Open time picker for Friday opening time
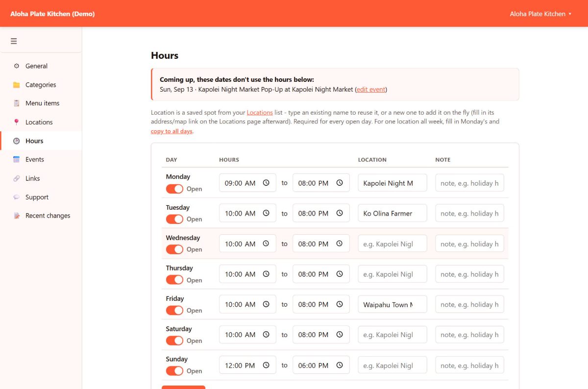588x389 pixels. [266, 304]
